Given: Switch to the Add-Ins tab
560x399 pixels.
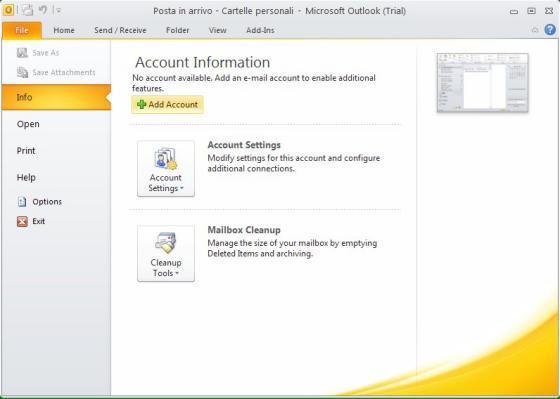Looking at the screenshot, I should [260, 30].
